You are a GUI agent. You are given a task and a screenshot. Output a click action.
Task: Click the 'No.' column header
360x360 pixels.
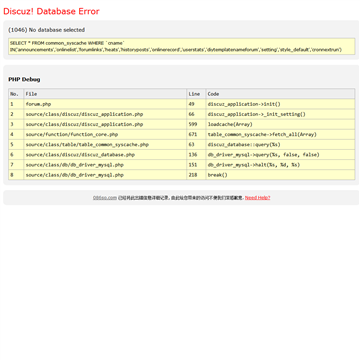tap(16, 94)
